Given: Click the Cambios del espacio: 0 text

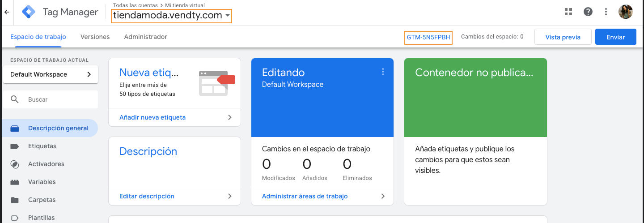Looking at the screenshot, I should tap(492, 37).
